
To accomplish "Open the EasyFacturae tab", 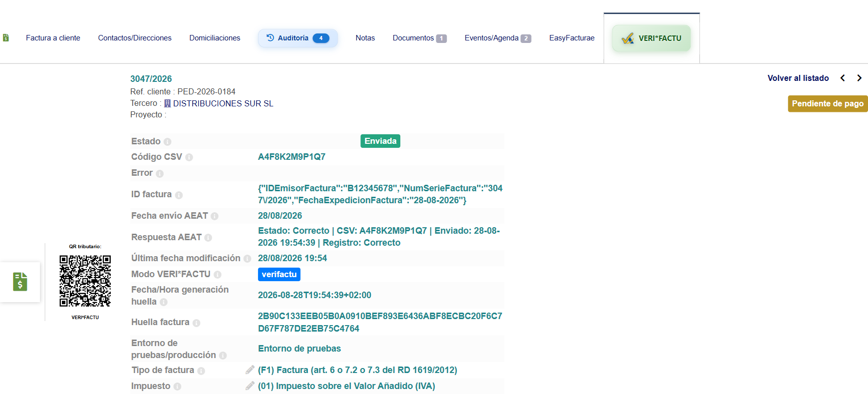I will pyautogui.click(x=572, y=38).
